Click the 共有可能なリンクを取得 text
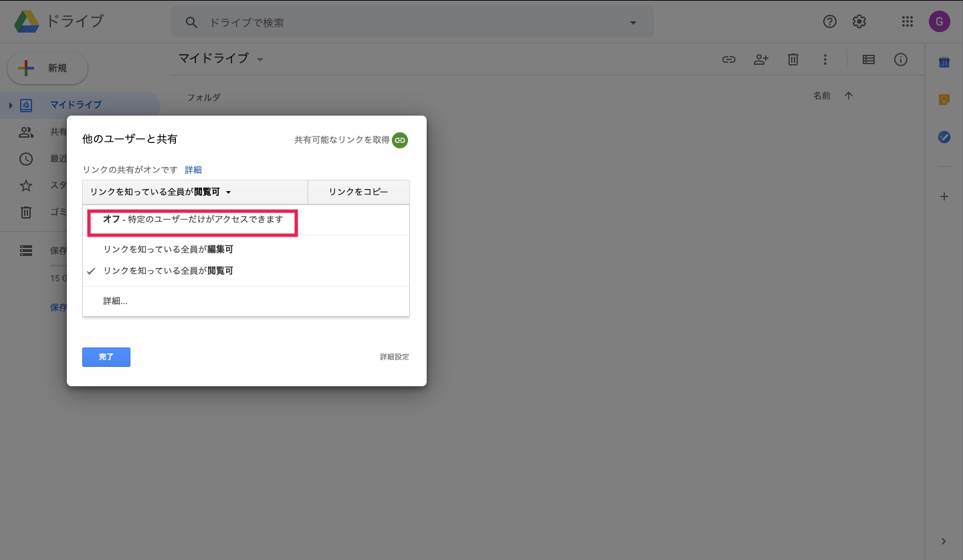Image resolution: width=963 pixels, height=560 pixels. click(x=342, y=140)
